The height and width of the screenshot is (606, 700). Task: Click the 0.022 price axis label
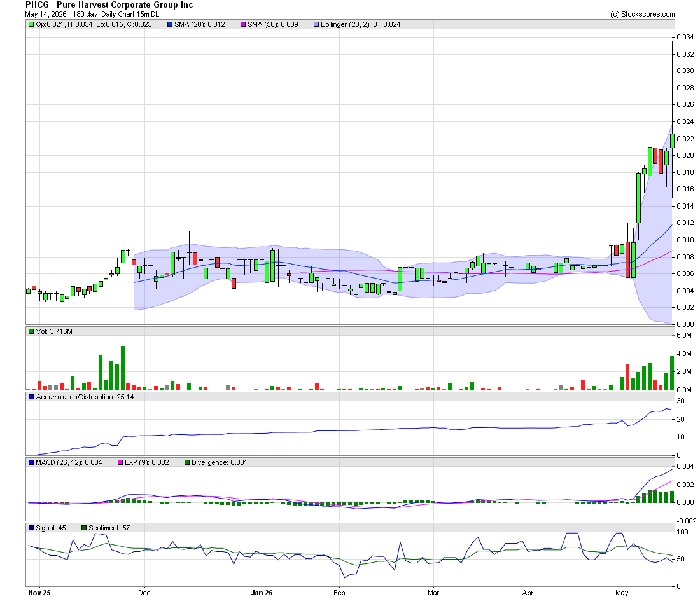click(685, 139)
